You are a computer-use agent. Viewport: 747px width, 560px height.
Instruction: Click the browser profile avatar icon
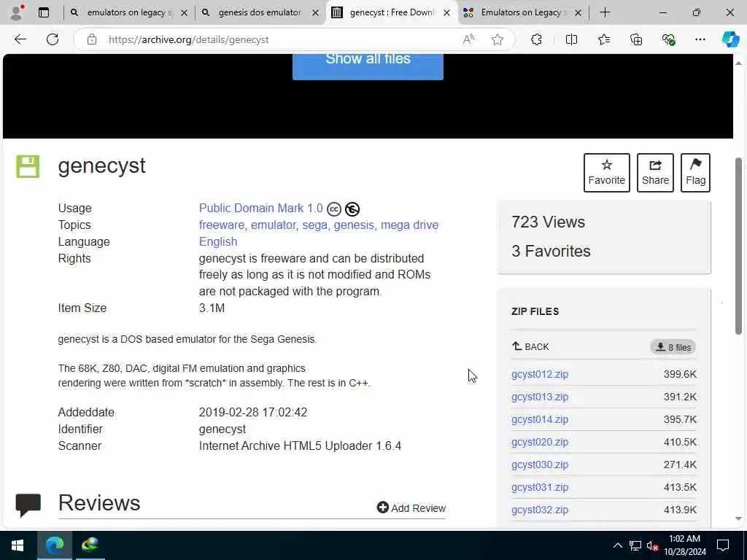point(17,12)
